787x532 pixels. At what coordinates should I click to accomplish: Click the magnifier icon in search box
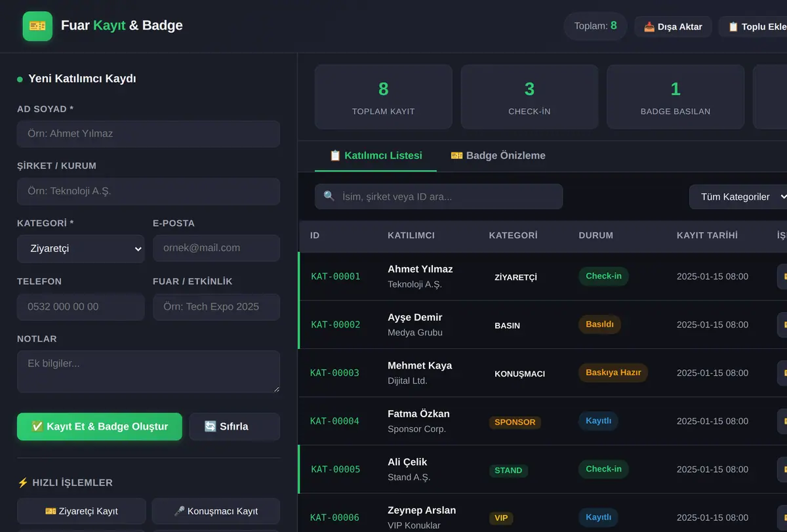coord(329,196)
